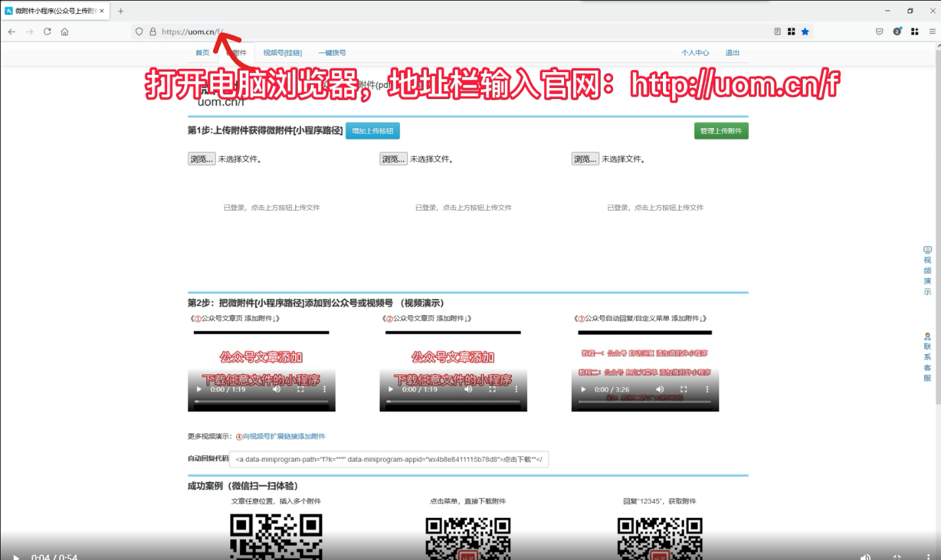Click the blue bookmark star icon
Screen dimensions: 941x560
tap(805, 31)
